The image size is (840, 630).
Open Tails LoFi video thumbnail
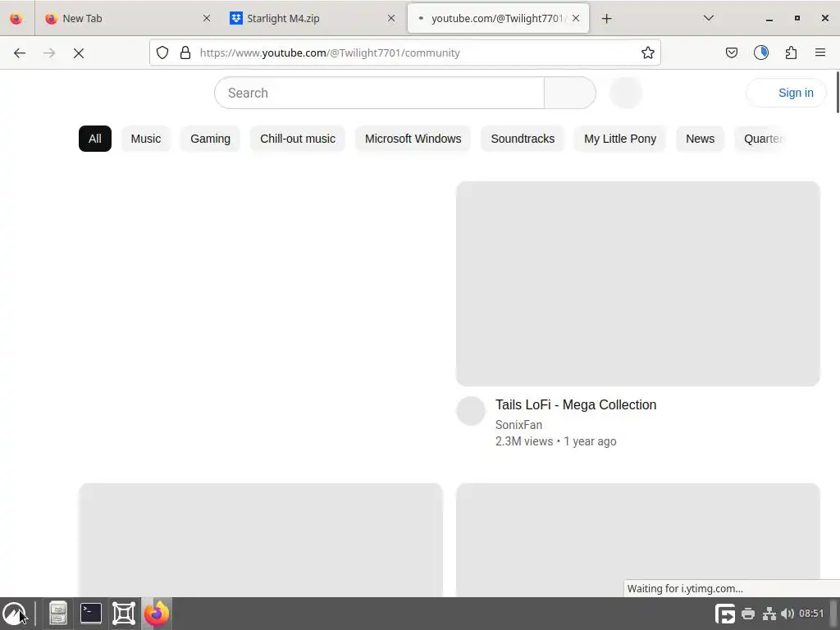pos(638,283)
